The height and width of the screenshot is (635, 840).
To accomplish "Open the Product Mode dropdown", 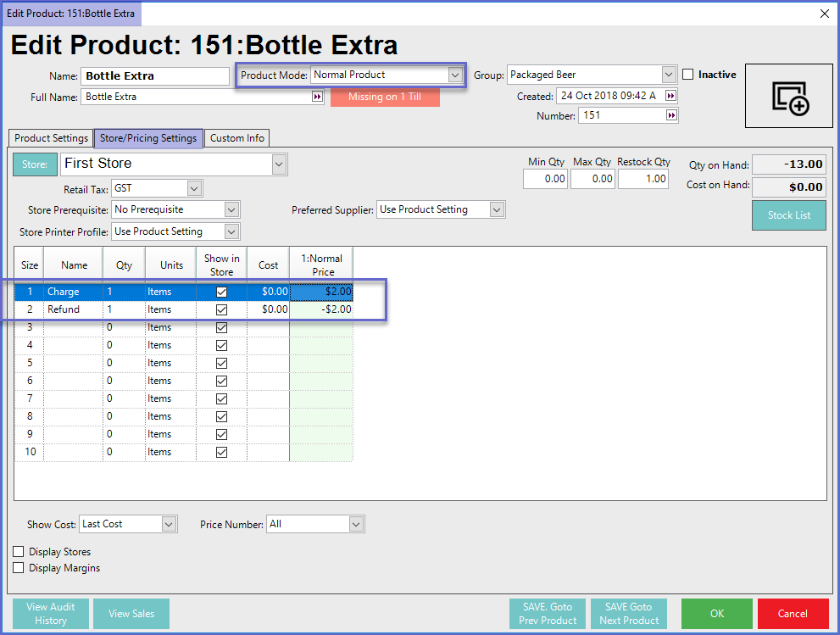I will (455, 75).
